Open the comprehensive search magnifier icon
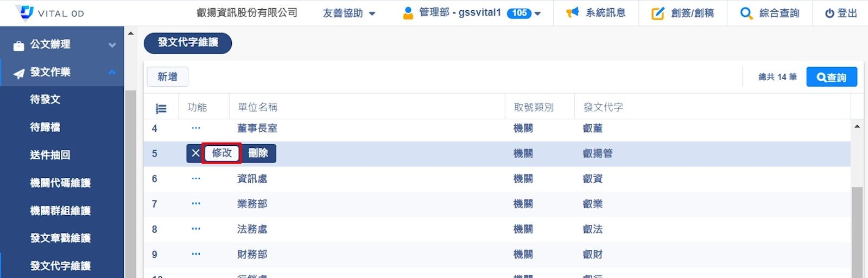The image size is (868, 278). click(746, 14)
